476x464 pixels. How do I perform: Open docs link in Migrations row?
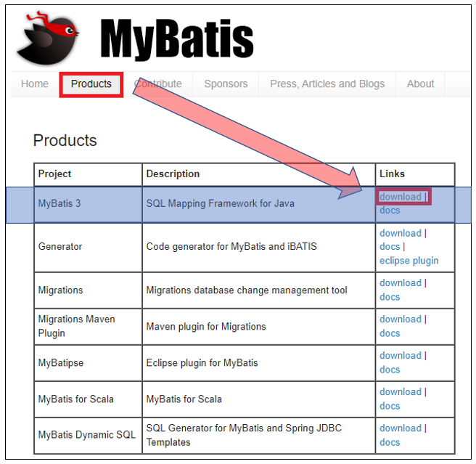[x=390, y=297]
